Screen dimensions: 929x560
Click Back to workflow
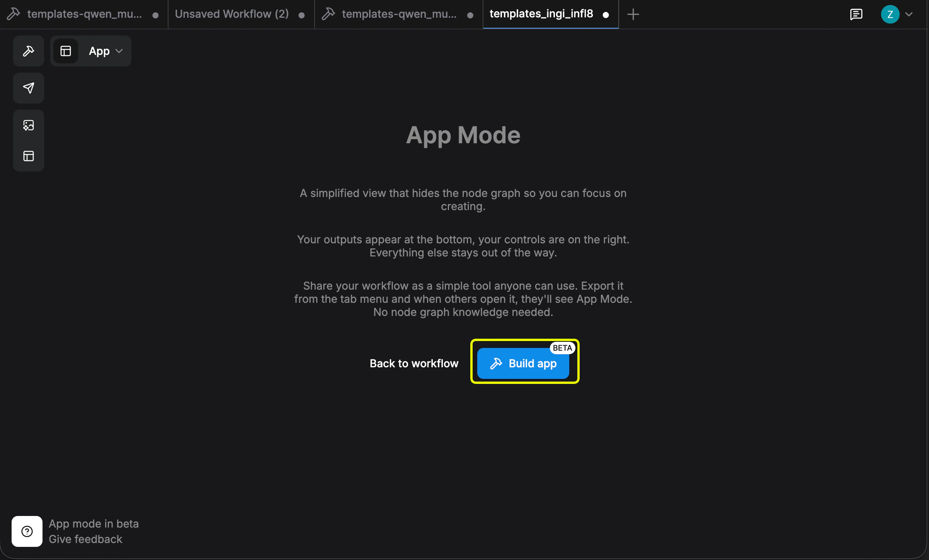(414, 363)
